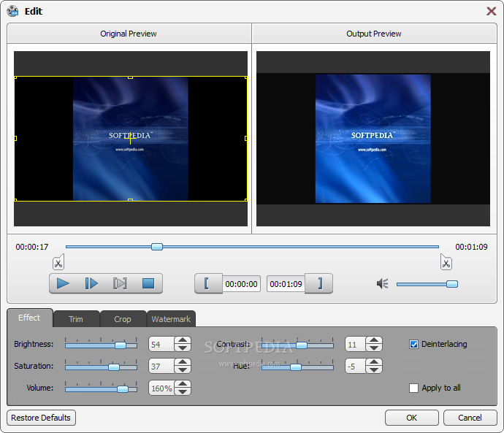The width and height of the screenshot is (504, 433).
Task: Click the yellow crosshair at crop center
Action: point(131,139)
